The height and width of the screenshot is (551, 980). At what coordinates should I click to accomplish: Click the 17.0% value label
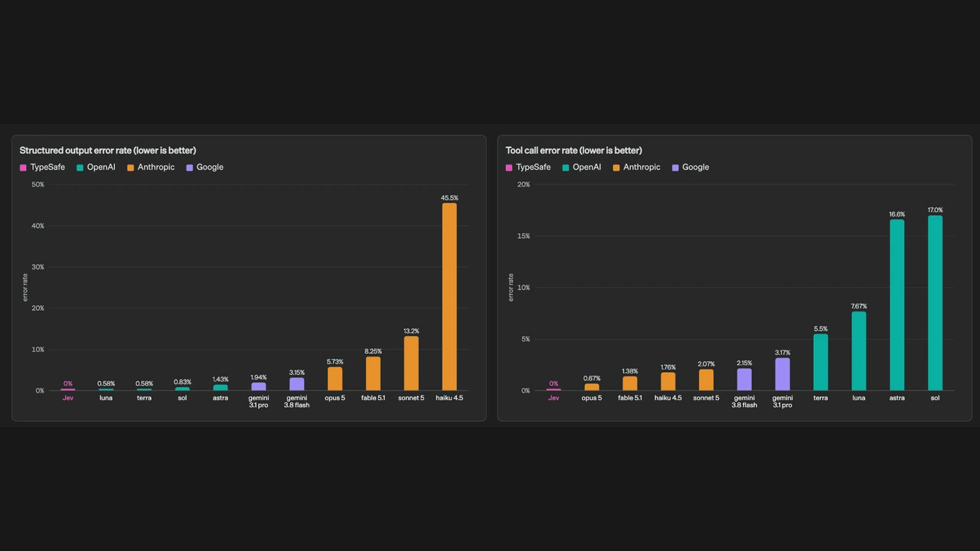point(935,210)
